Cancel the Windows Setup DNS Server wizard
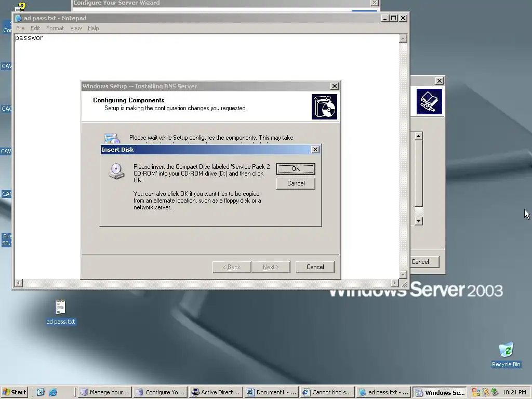 point(315,267)
